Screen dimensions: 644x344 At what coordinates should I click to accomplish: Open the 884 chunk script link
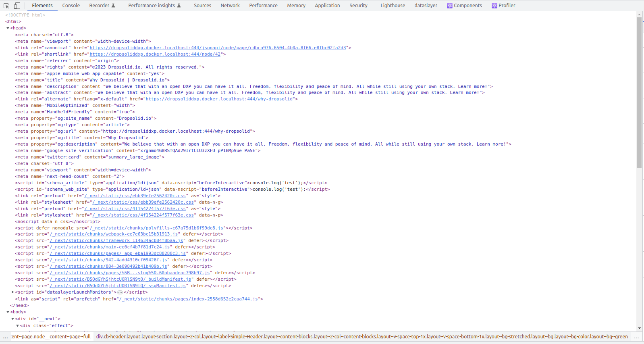click(x=108, y=266)
